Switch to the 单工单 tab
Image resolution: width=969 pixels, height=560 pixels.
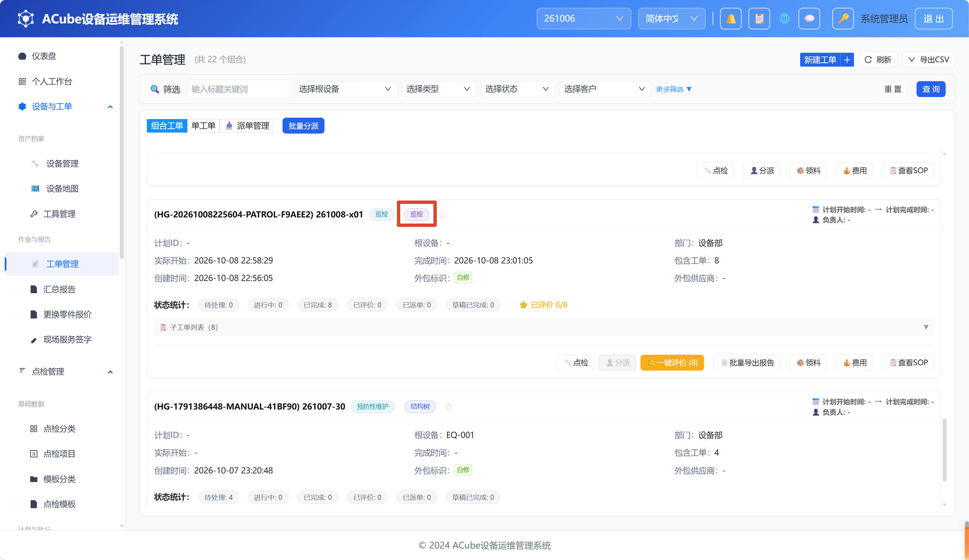point(203,126)
